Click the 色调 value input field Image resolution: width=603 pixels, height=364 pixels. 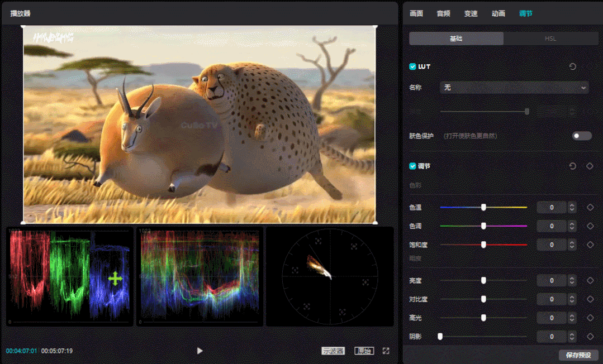[x=552, y=226]
